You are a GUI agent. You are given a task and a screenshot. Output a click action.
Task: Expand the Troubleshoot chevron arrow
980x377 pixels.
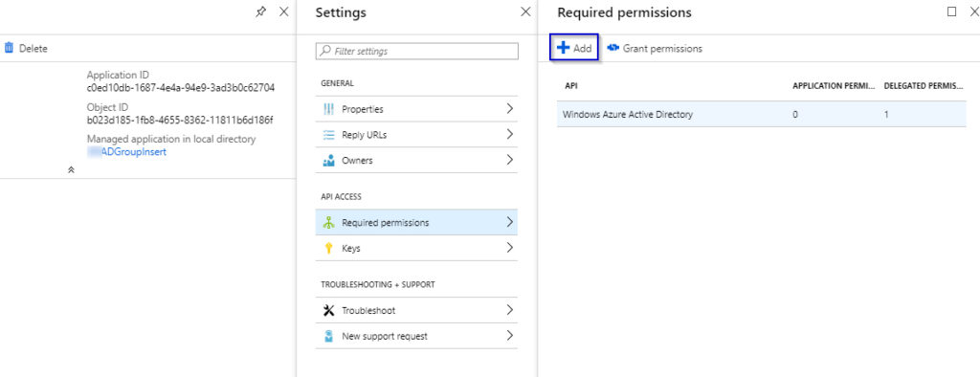(x=510, y=310)
